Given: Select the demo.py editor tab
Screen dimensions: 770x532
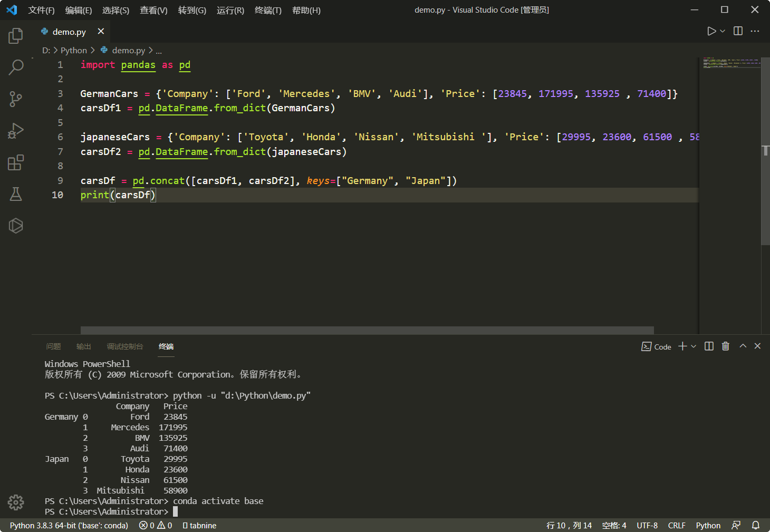Looking at the screenshot, I should 69,32.
